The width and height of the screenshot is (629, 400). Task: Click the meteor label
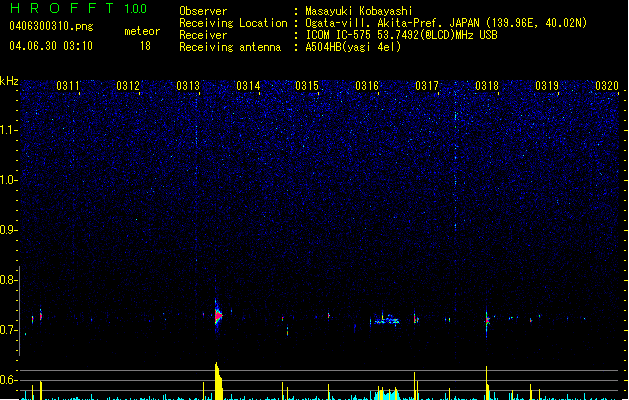(x=142, y=31)
